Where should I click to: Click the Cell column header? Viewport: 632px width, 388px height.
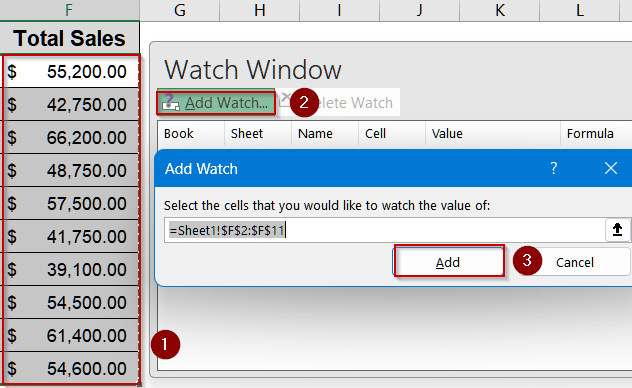point(392,133)
